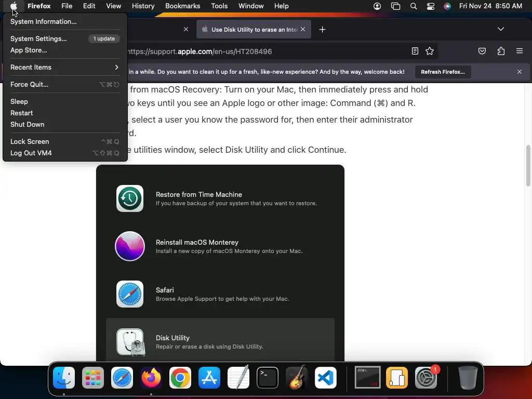Image resolution: width=532 pixels, height=399 pixels.
Task: Click the 1 update badge
Action: click(104, 38)
